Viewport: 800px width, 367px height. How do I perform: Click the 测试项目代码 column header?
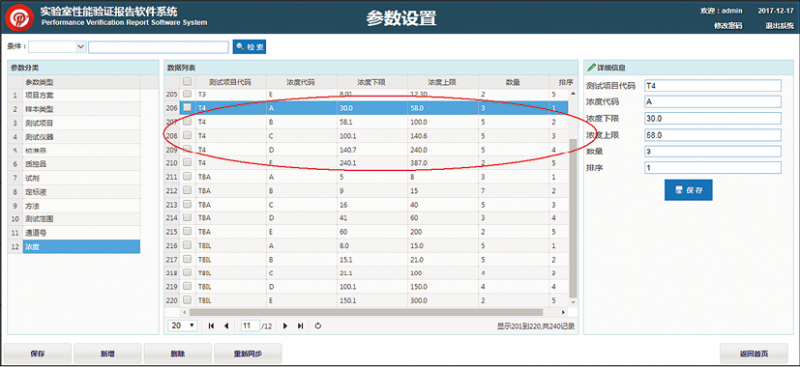[x=231, y=82]
